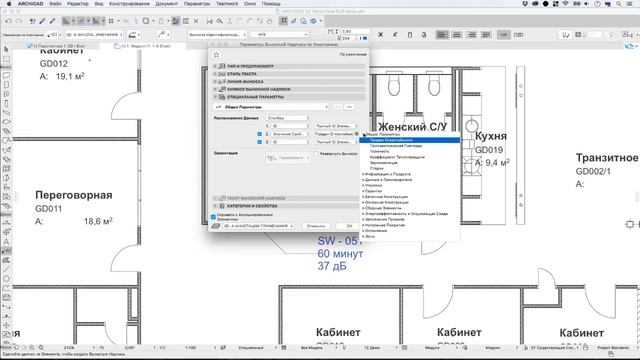The height and width of the screenshot is (360, 640).
Task: Select the Arrow tool in toolbox
Action: pyautogui.click(x=6, y=49)
